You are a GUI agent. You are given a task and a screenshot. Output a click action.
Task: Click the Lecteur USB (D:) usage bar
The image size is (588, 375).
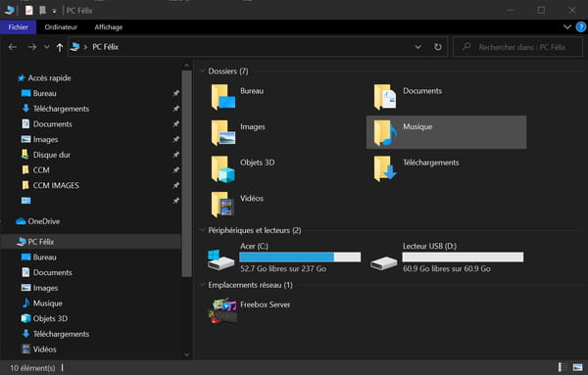tap(463, 257)
